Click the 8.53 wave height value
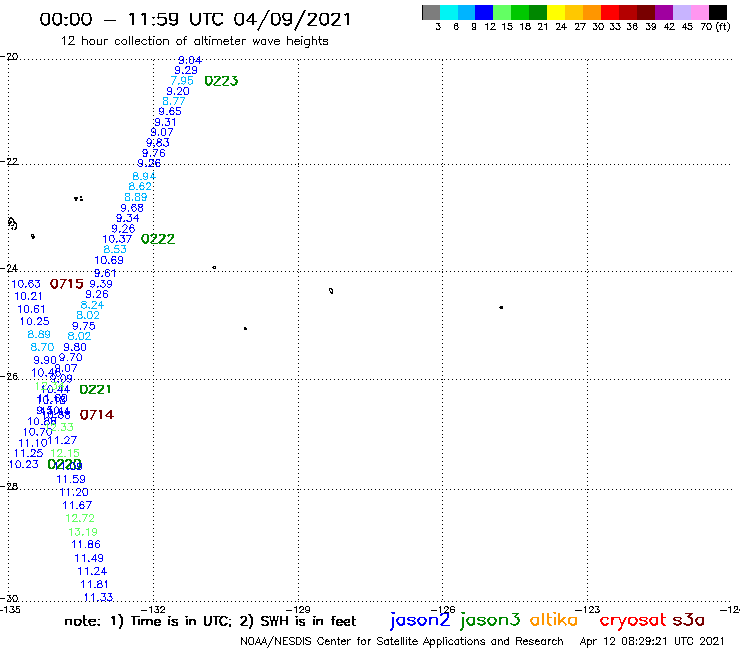740x650 pixels. coord(115,249)
